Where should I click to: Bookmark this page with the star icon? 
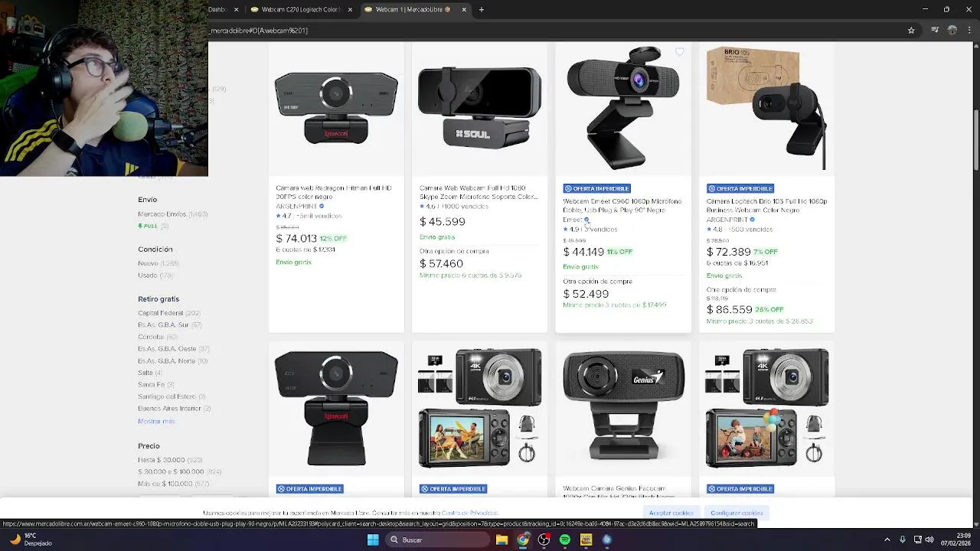pyautogui.click(x=911, y=31)
